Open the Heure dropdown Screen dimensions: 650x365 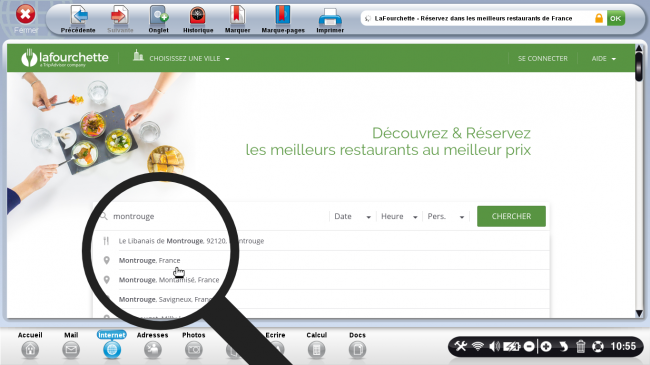click(399, 216)
